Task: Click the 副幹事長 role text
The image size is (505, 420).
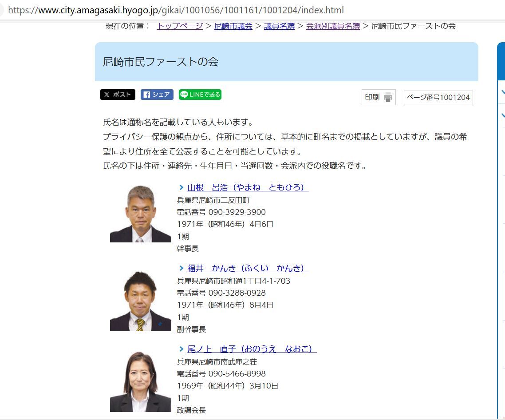Action: pos(191,329)
